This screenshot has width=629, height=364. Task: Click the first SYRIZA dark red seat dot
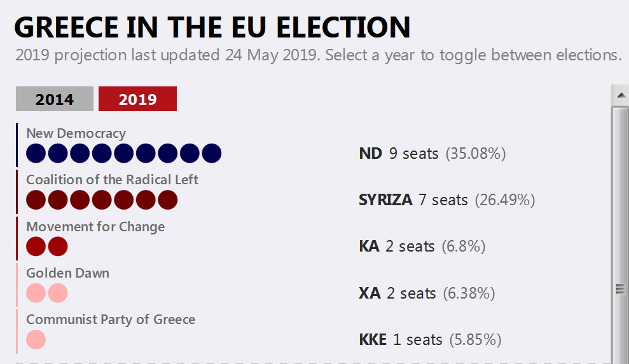coord(36,200)
